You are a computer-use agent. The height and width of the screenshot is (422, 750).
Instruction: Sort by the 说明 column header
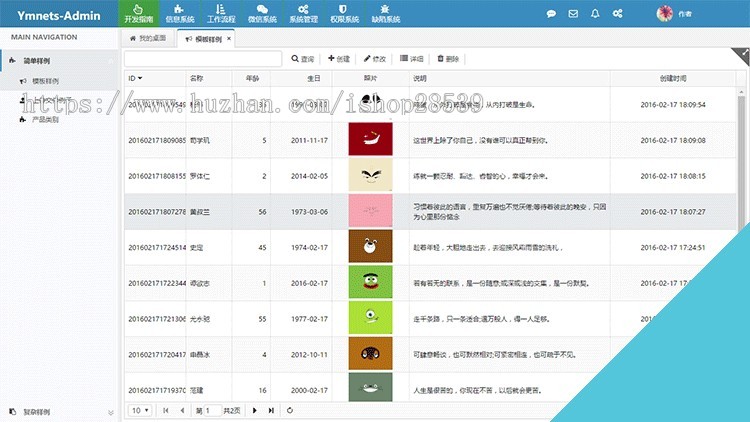[510, 78]
